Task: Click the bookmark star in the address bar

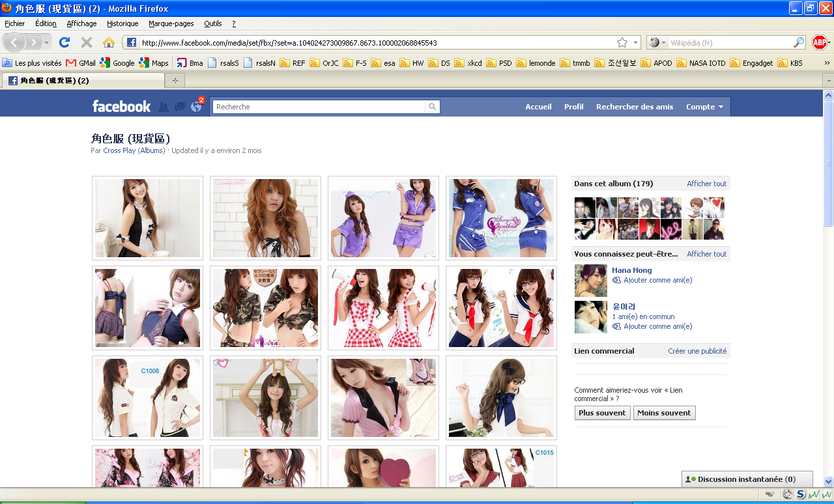Action: [x=622, y=42]
